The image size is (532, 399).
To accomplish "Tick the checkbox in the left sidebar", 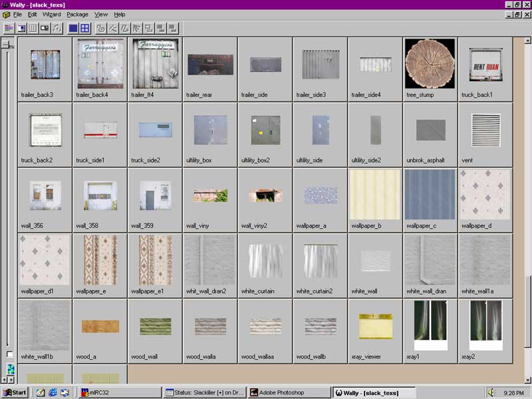I will tap(9, 354).
